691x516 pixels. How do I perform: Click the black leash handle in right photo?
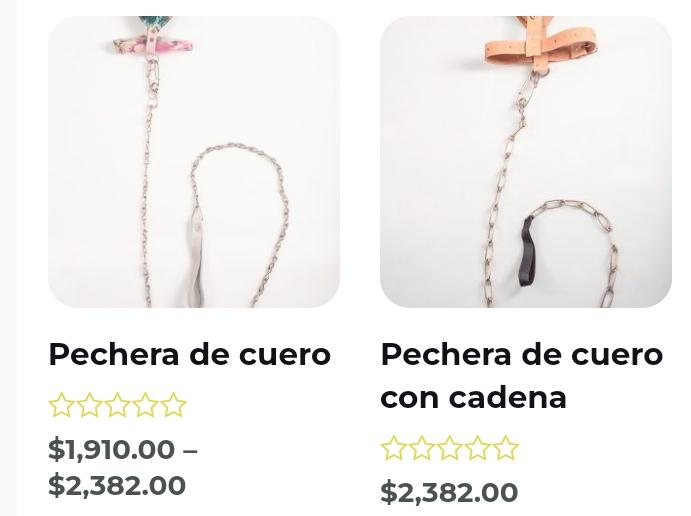[x=528, y=252]
